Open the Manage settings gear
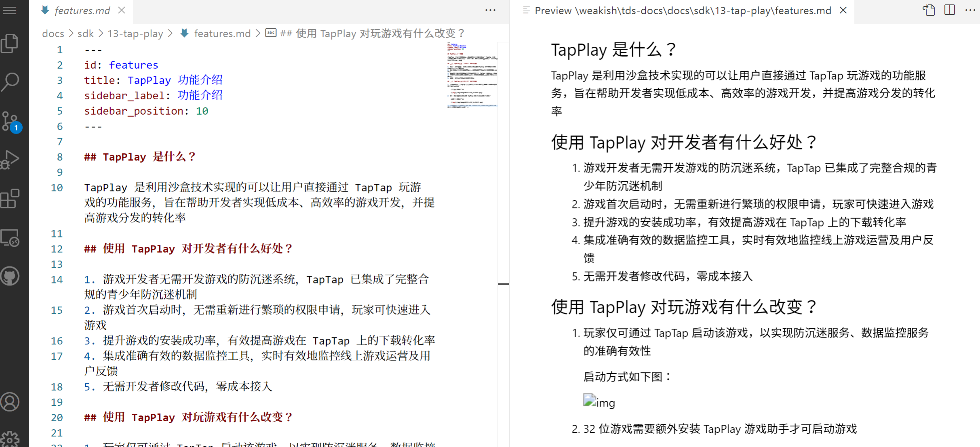Viewport: 980px width, 447px height. [x=10, y=439]
